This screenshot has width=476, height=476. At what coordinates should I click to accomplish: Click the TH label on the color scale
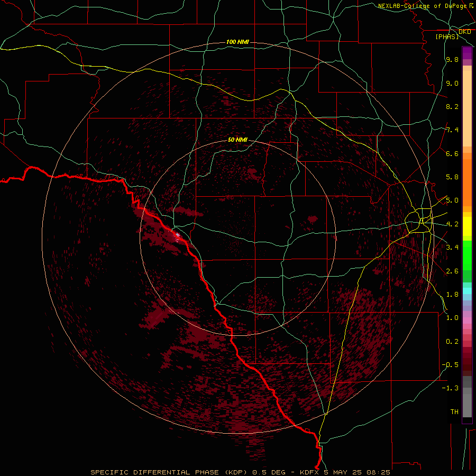(454, 411)
